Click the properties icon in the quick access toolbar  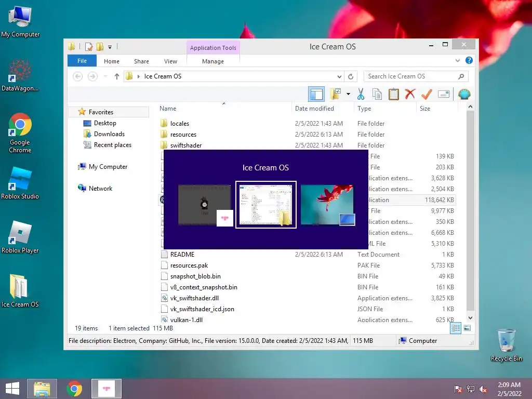click(89, 47)
